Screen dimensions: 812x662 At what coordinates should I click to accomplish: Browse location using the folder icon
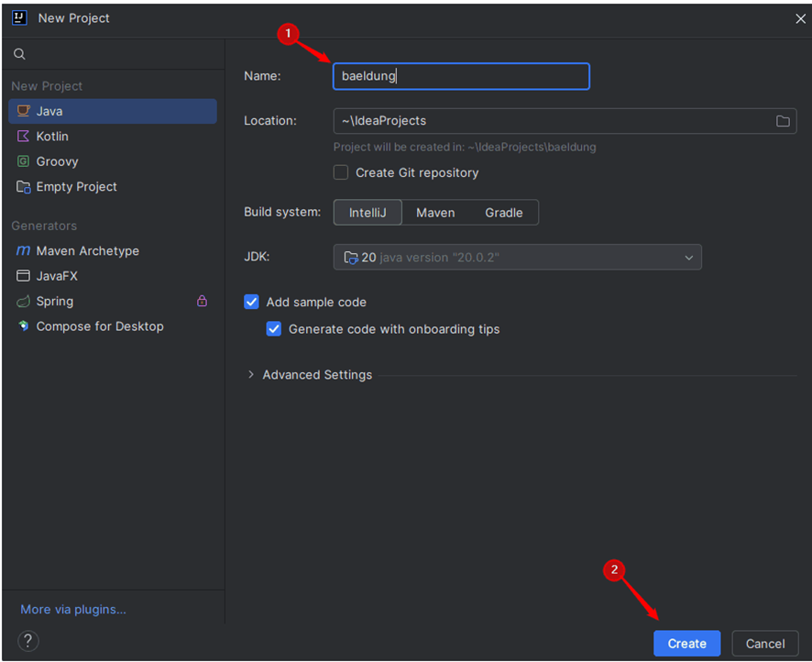[x=783, y=121]
